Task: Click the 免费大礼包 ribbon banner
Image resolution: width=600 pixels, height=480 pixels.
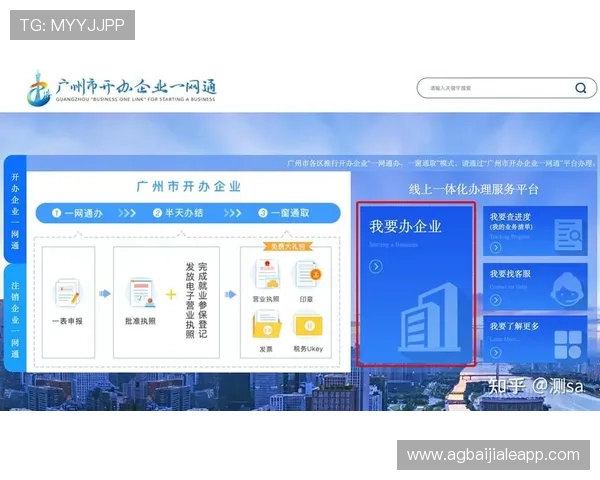Action: tap(288, 246)
